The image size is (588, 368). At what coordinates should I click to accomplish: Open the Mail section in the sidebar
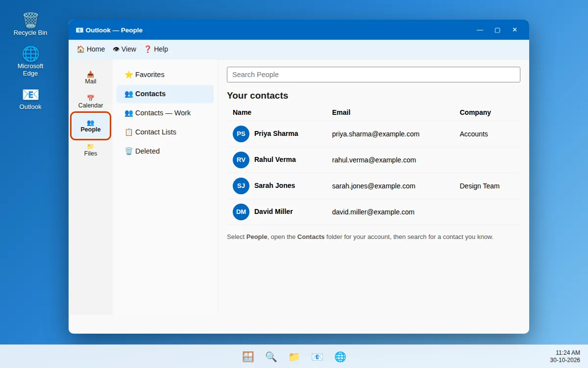click(x=91, y=78)
